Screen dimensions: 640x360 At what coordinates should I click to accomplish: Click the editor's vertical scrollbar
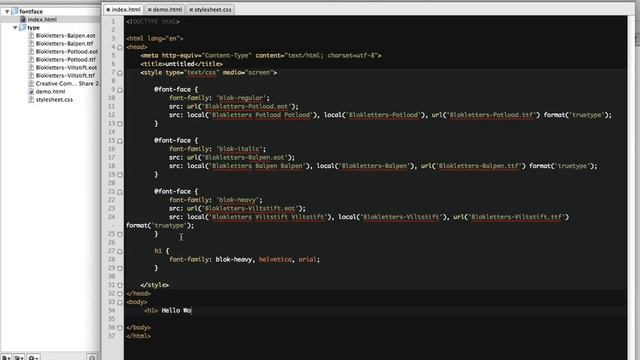[x=631, y=188]
